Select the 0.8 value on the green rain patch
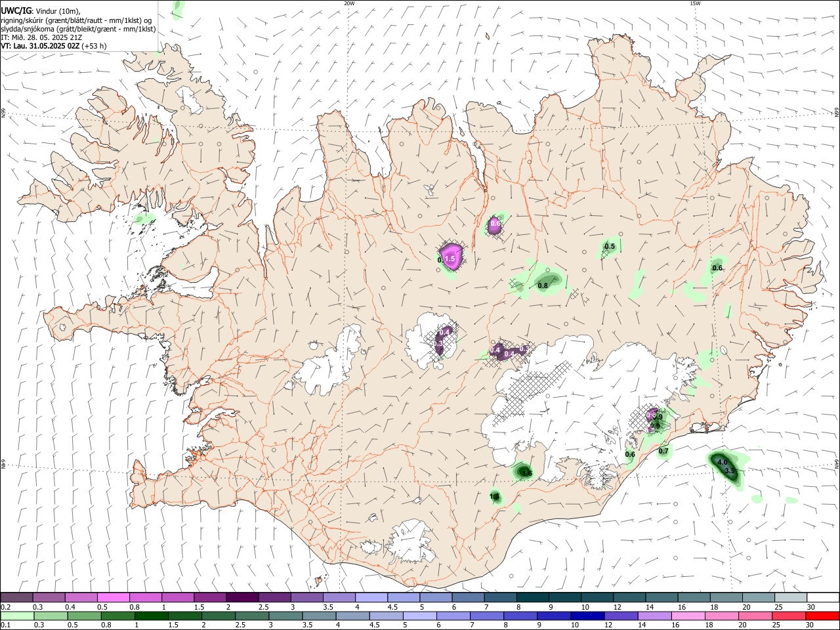Viewport: 840px width, 630px height. pyautogui.click(x=543, y=285)
